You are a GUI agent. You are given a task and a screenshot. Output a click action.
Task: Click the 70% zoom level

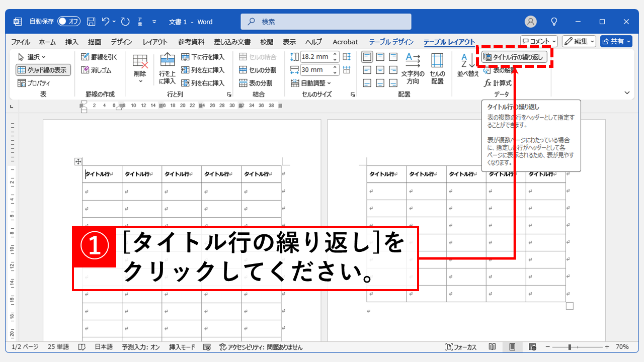(622, 347)
